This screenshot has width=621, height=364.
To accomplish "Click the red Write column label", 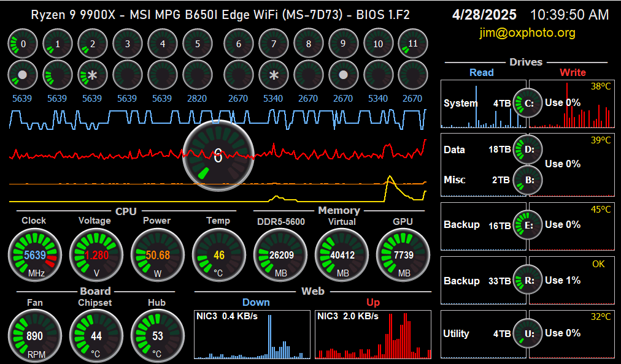I will coord(573,72).
